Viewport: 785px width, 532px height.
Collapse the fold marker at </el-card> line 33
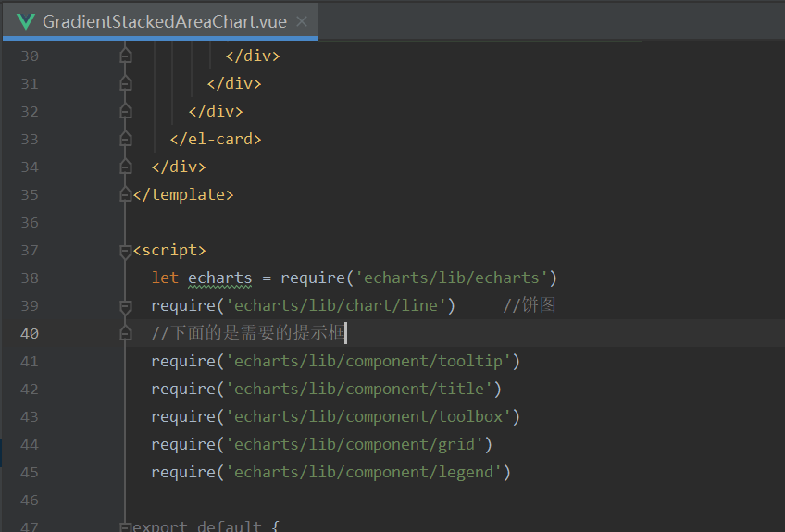(x=126, y=139)
